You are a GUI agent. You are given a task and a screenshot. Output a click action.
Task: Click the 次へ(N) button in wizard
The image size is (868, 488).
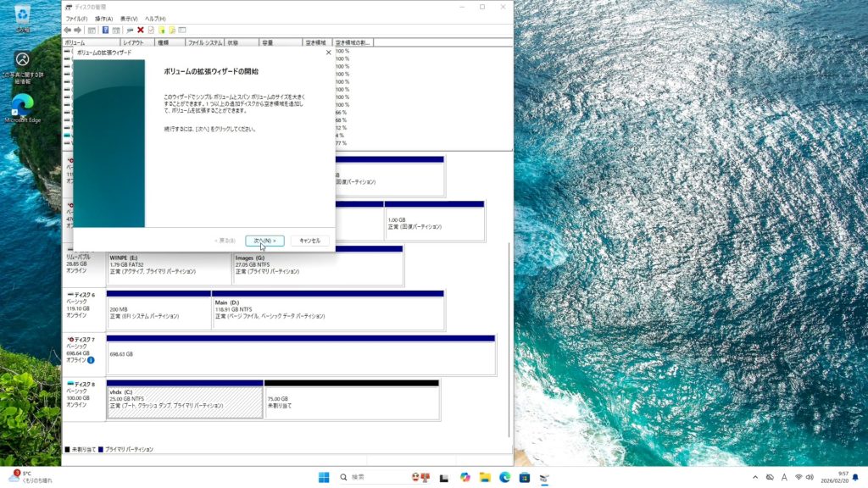264,241
